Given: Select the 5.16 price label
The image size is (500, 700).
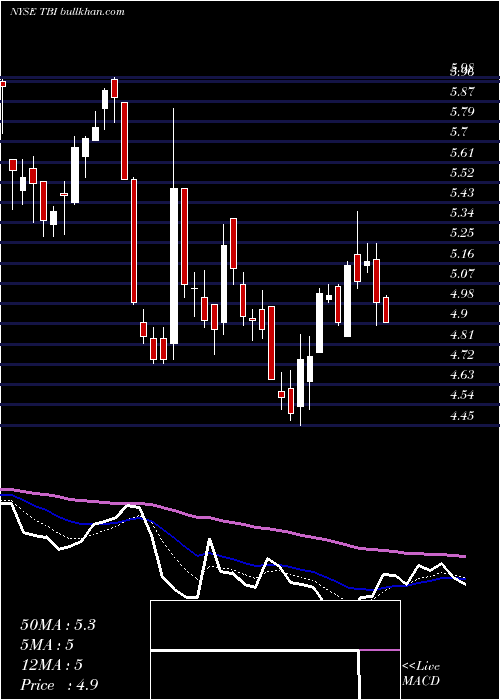Looking at the screenshot, I should (462, 254).
